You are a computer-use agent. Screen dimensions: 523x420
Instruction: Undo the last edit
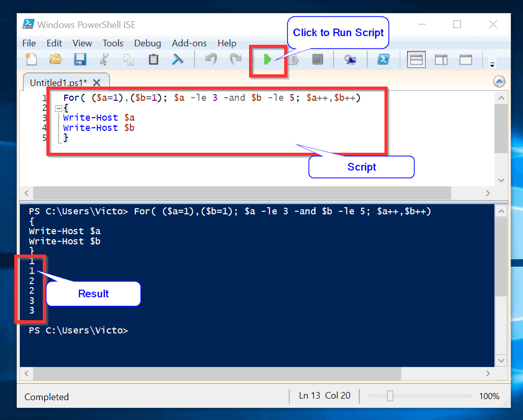pos(211,59)
